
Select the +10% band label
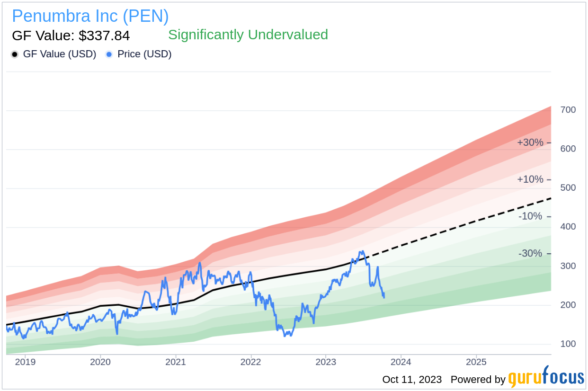coord(530,179)
